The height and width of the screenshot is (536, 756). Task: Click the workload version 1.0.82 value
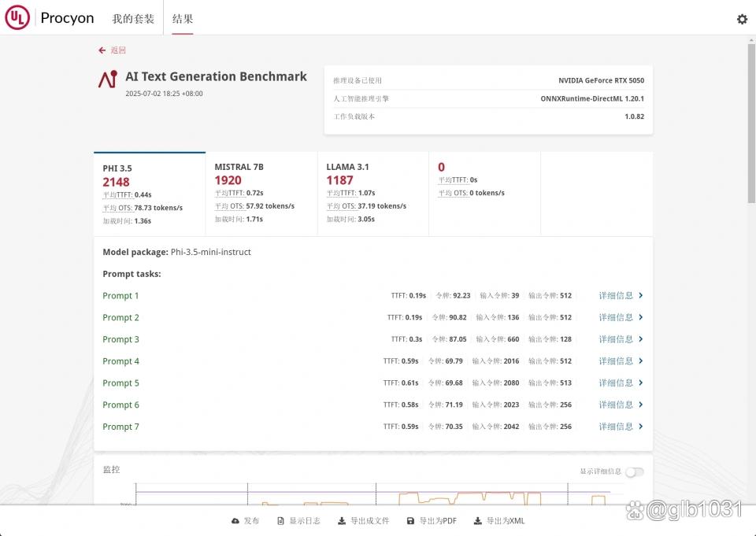pos(635,116)
